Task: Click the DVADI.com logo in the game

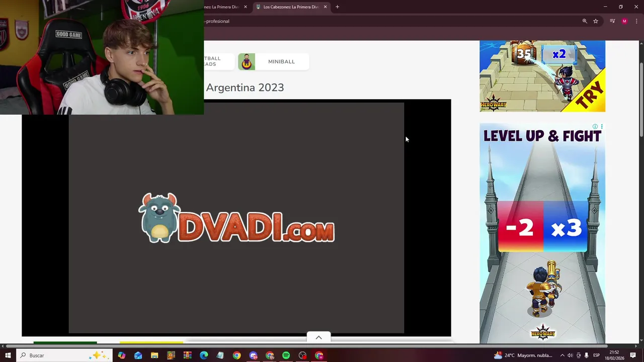Action: pos(236,218)
